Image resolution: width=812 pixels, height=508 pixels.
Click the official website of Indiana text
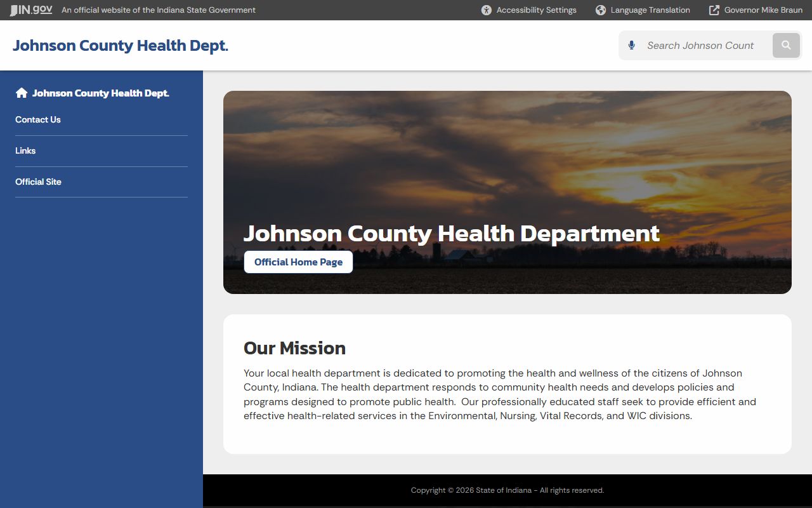[x=159, y=10]
